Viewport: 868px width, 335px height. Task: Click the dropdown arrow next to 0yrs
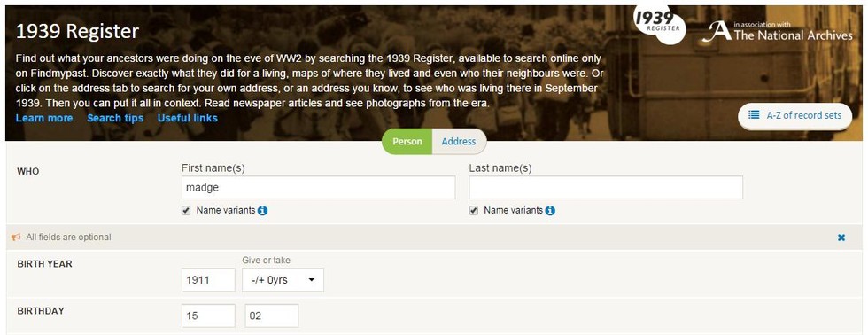tap(311, 280)
